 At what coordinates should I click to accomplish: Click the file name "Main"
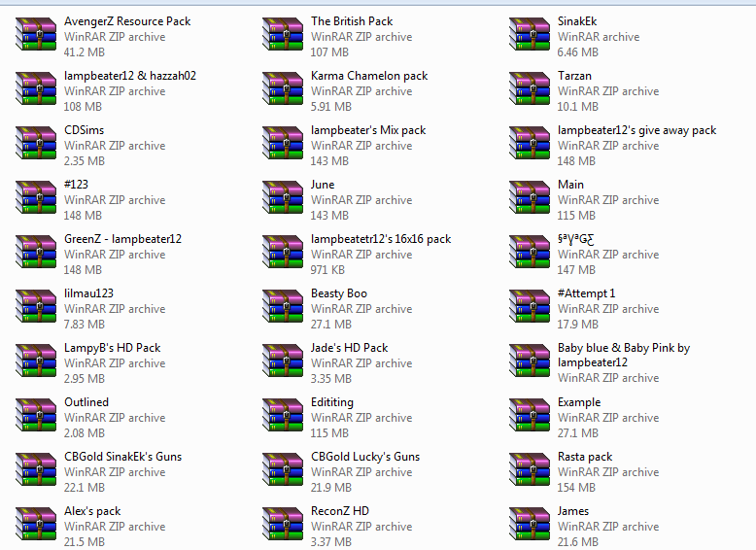click(570, 185)
